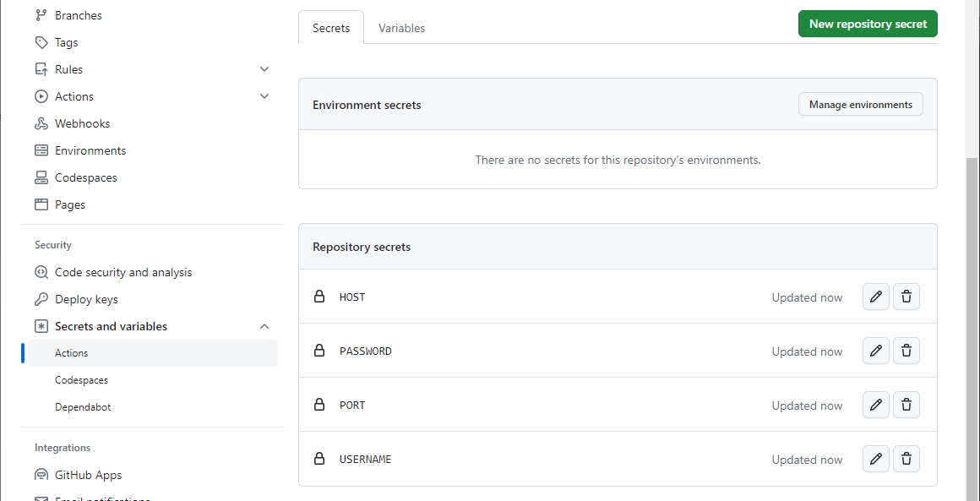
Task: Edit the PORT secret using pencil icon
Action: [x=876, y=405]
